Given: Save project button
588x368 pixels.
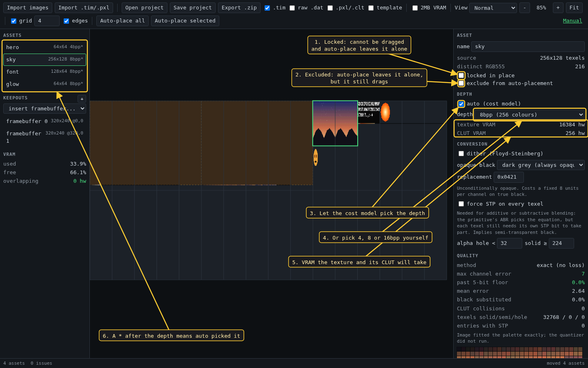Looking at the screenshot, I should point(192,8).
